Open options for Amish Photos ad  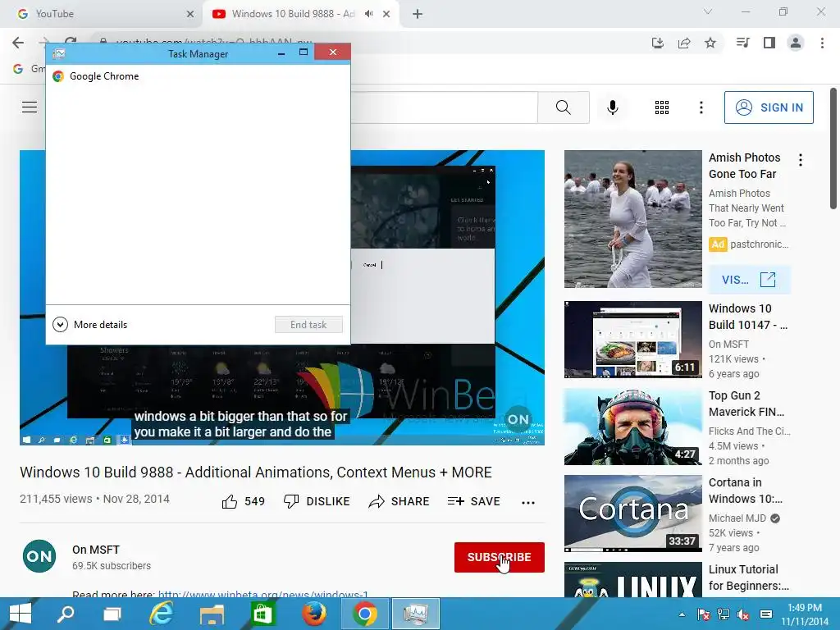click(x=801, y=160)
